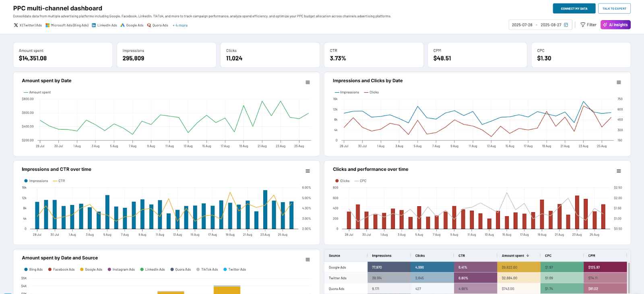Screen dimensions: 644x294
Task: Sort table by Amount spent column
Action: (515, 256)
